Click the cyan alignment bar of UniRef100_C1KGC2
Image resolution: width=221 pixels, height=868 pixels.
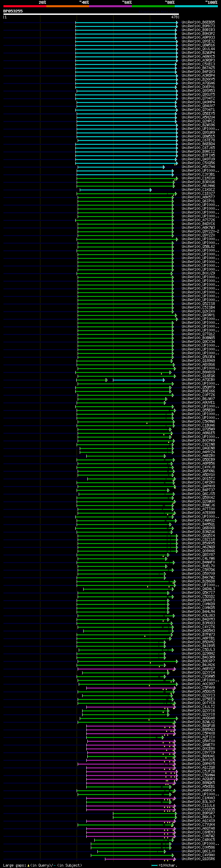(116, 190)
